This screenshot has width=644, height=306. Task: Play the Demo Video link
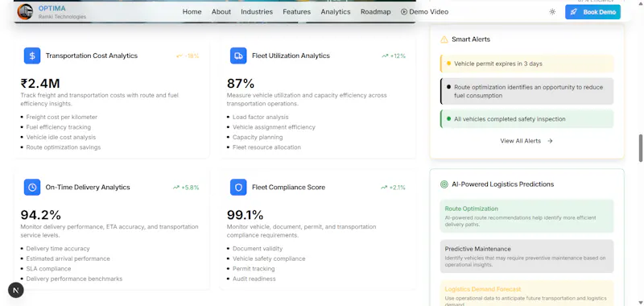(425, 12)
